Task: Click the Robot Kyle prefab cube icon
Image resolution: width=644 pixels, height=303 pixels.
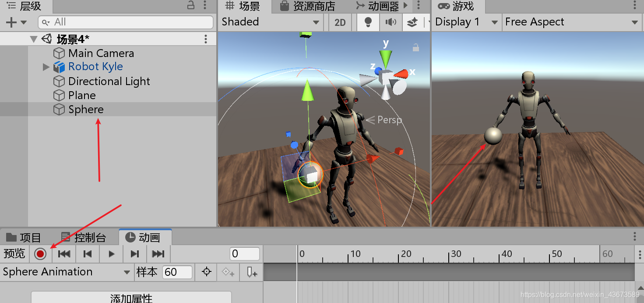Action: [59, 67]
